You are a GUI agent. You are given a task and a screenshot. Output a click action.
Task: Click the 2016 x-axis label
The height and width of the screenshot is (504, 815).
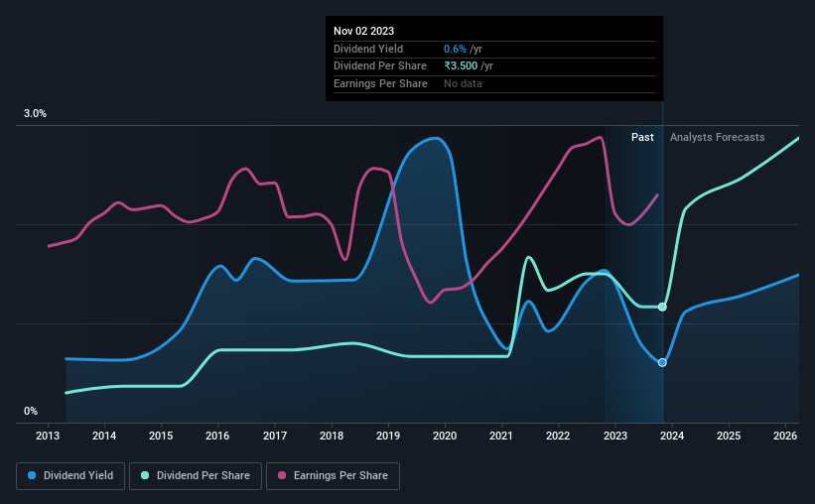point(217,436)
